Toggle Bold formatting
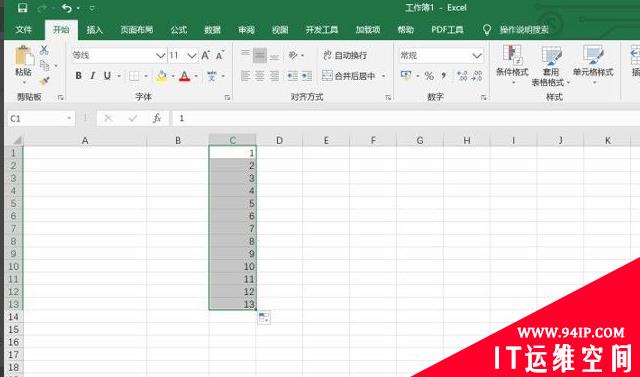640x377 pixels. pos(78,76)
